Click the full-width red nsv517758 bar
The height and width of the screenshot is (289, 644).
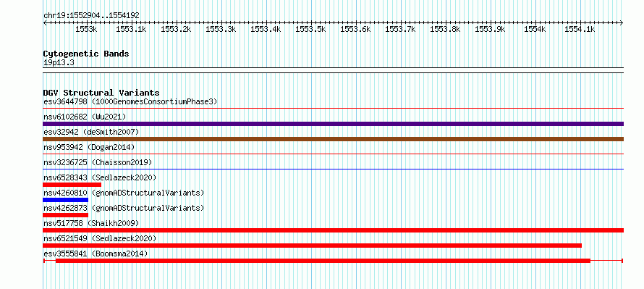coord(333,230)
